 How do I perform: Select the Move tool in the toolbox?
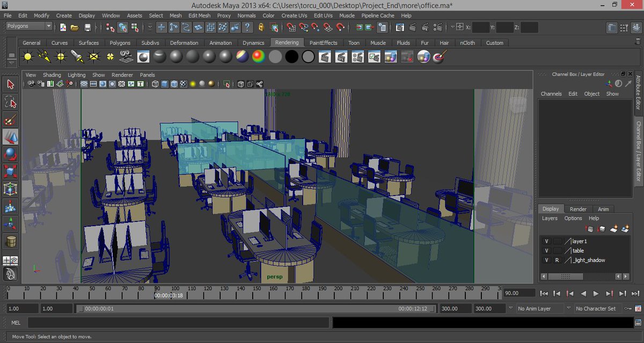pos(10,137)
